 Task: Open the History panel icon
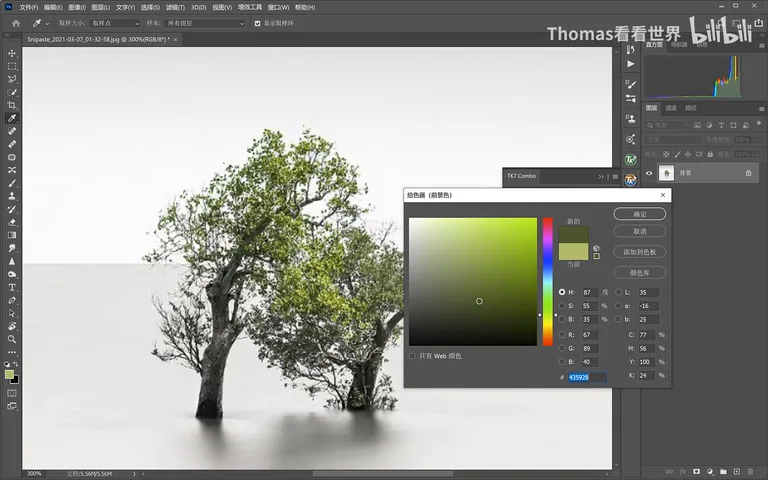point(631,49)
